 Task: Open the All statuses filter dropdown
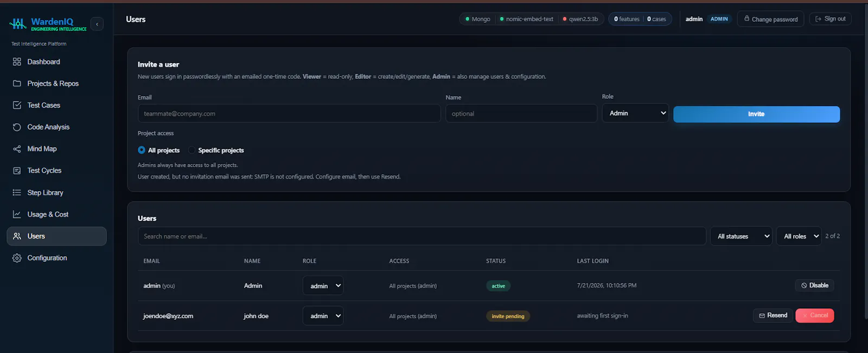[741, 236]
